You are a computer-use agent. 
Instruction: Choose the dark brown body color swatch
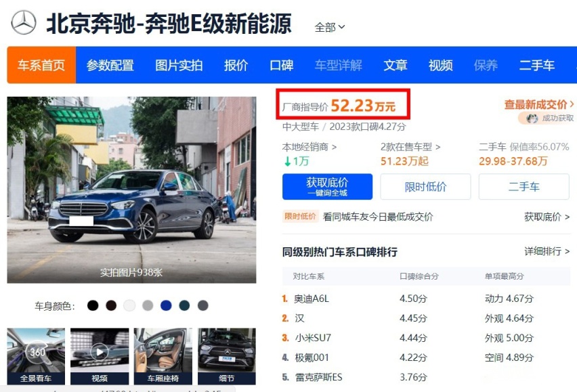[x=111, y=305]
